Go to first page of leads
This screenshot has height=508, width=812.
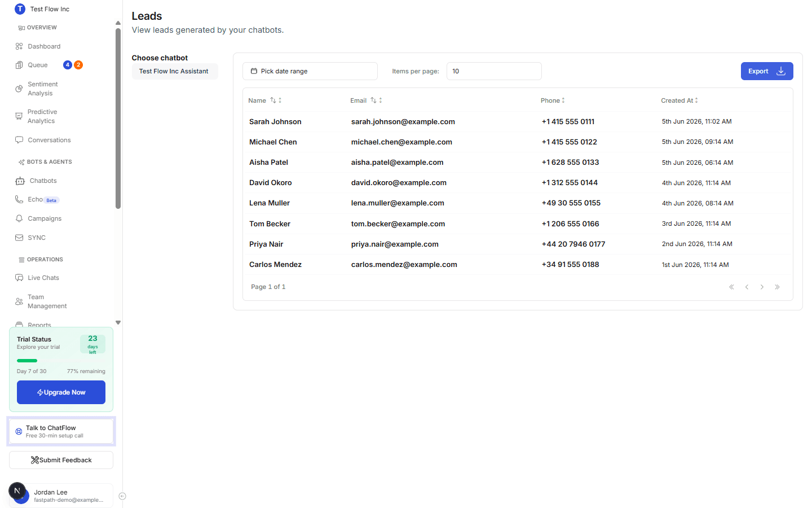[731, 287]
